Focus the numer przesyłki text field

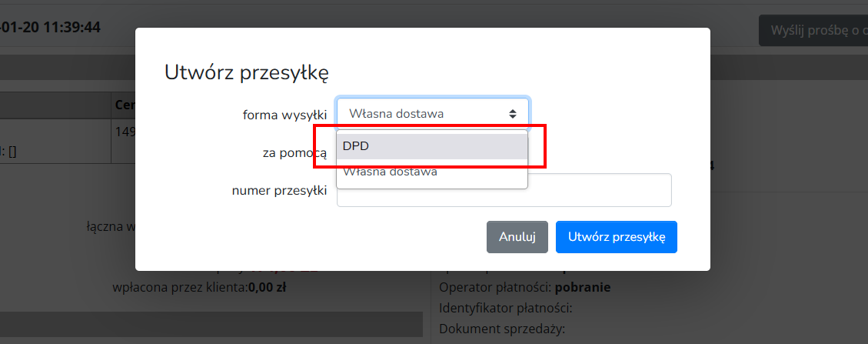504,190
